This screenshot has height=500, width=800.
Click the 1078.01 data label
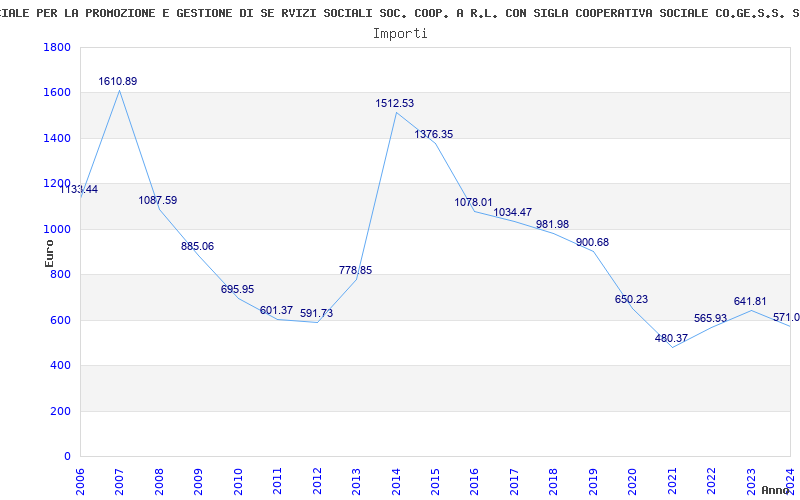click(473, 203)
